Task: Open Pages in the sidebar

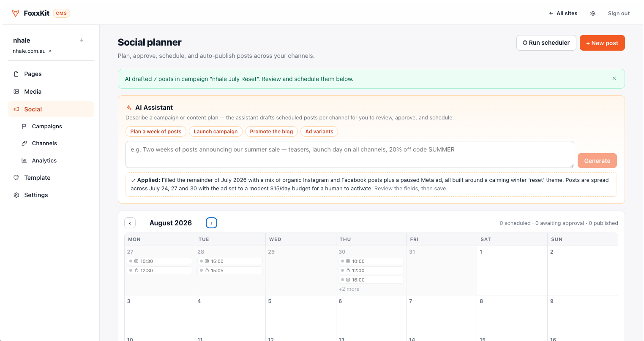Action: (51, 74)
